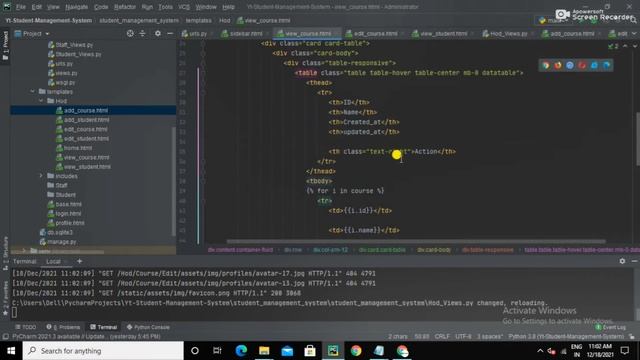Click the Python interpreter status bar entry
The height and width of the screenshot is (360, 640).
[x=566, y=336]
